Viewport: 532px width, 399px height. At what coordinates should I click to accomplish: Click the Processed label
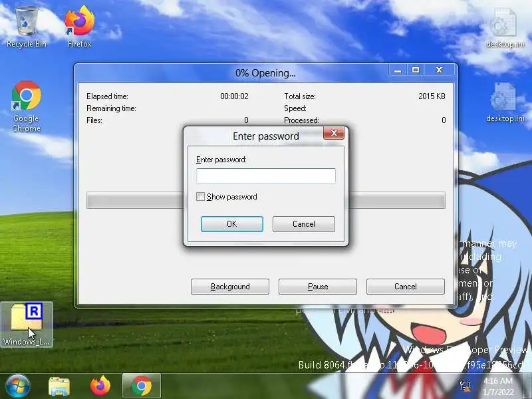click(x=301, y=120)
